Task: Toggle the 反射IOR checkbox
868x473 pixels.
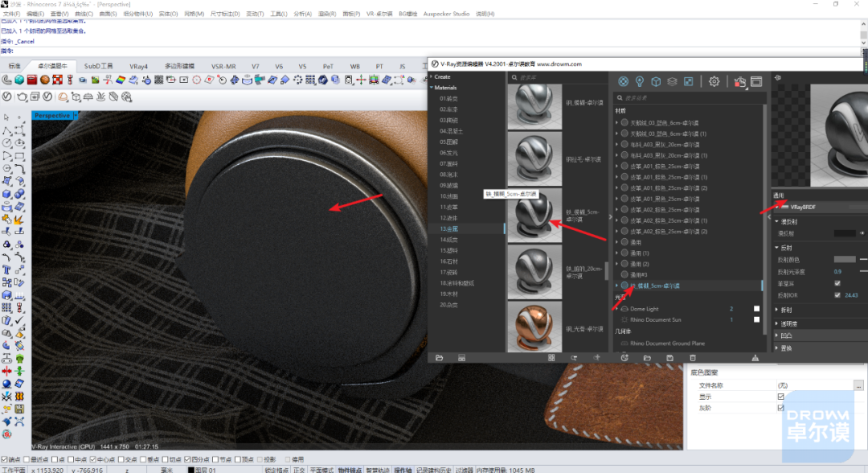Action: (837, 295)
